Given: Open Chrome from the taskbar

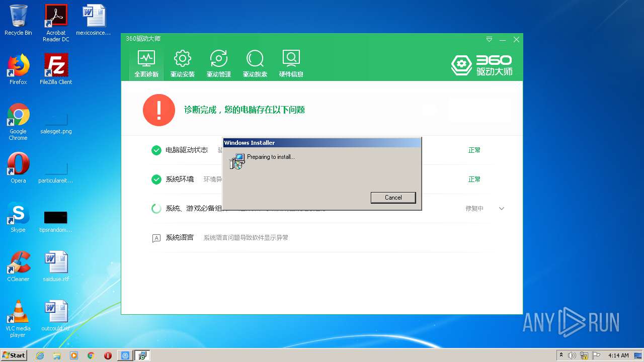Looking at the screenshot, I should [91, 355].
